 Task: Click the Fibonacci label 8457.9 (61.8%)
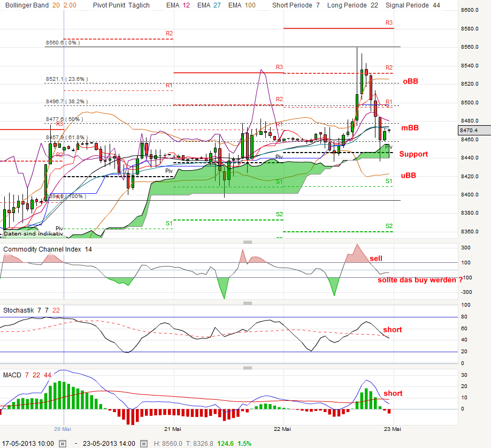pos(67,137)
